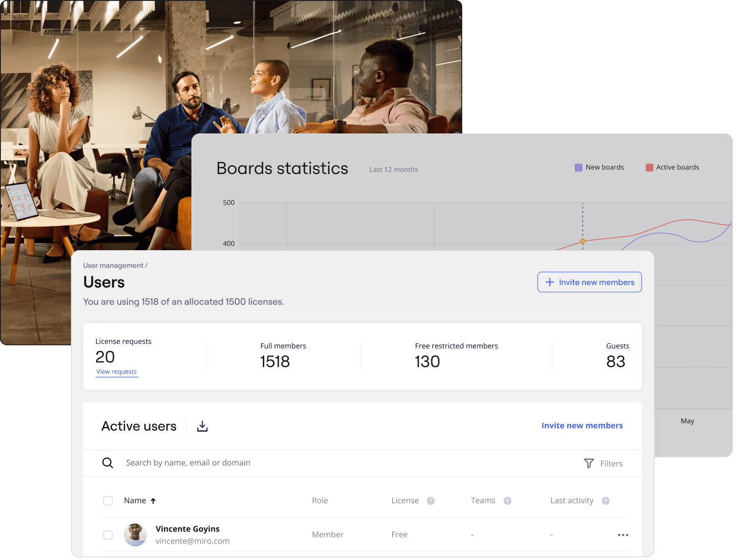Click User management breadcrumb
747x560 pixels.
tap(113, 266)
